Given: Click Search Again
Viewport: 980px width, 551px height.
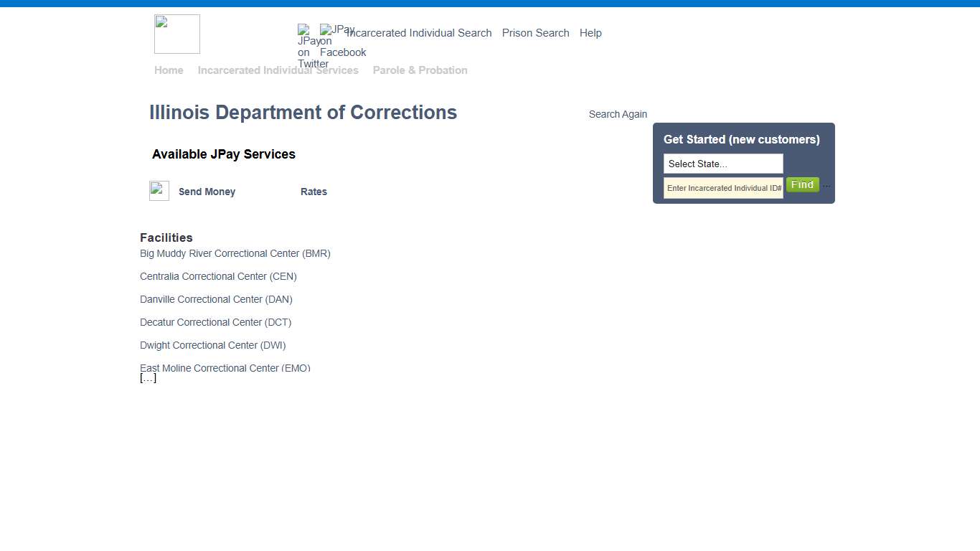Looking at the screenshot, I should (x=618, y=114).
